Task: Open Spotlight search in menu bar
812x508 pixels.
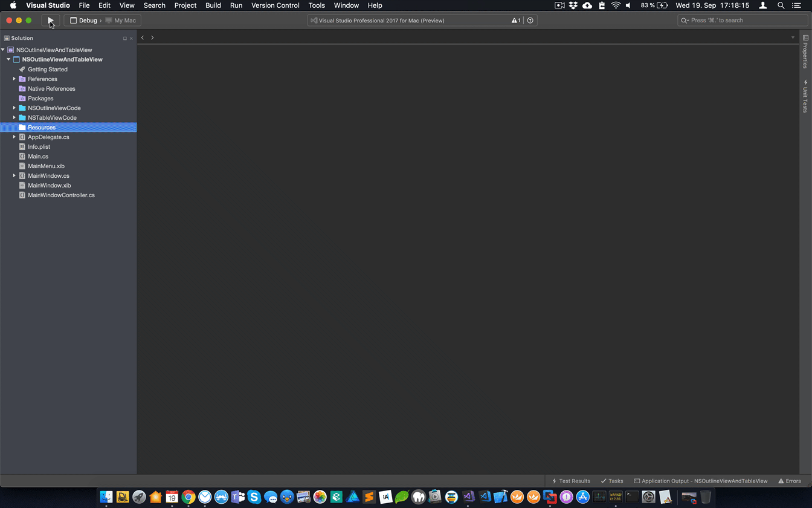Action: [781, 5]
